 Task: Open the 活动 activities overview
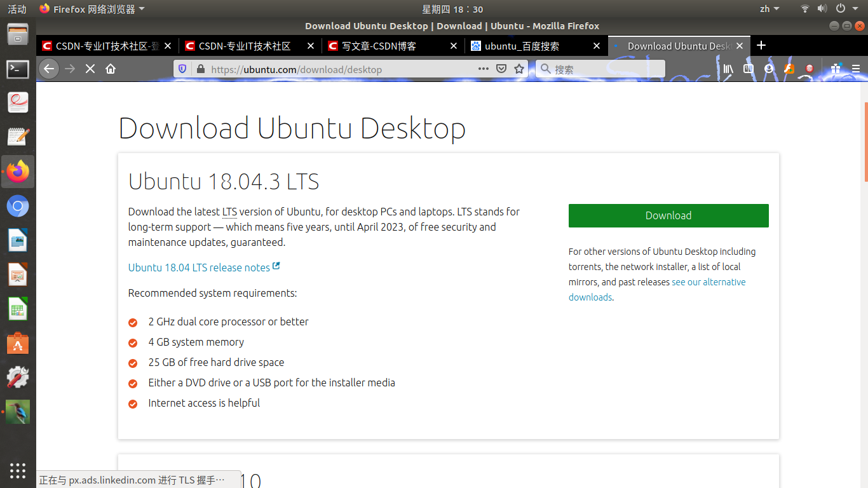coord(17,9)
